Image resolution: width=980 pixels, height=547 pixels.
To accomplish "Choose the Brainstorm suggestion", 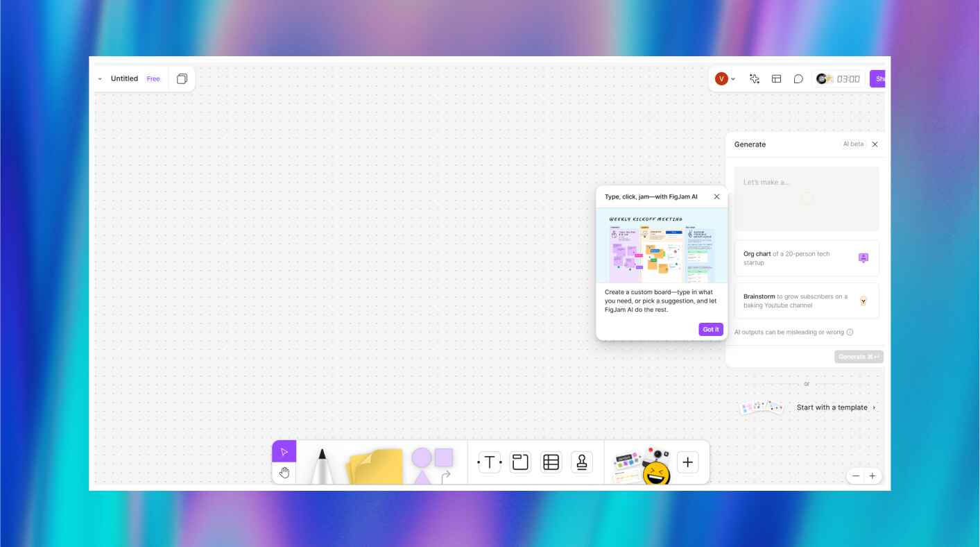I will click(807, 301).
